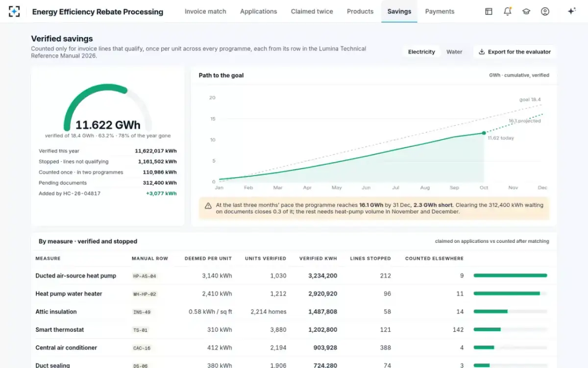This screenshot has height=368, width=588.
Task: Open the graduation cap learning icon
Action: (526, 11)
